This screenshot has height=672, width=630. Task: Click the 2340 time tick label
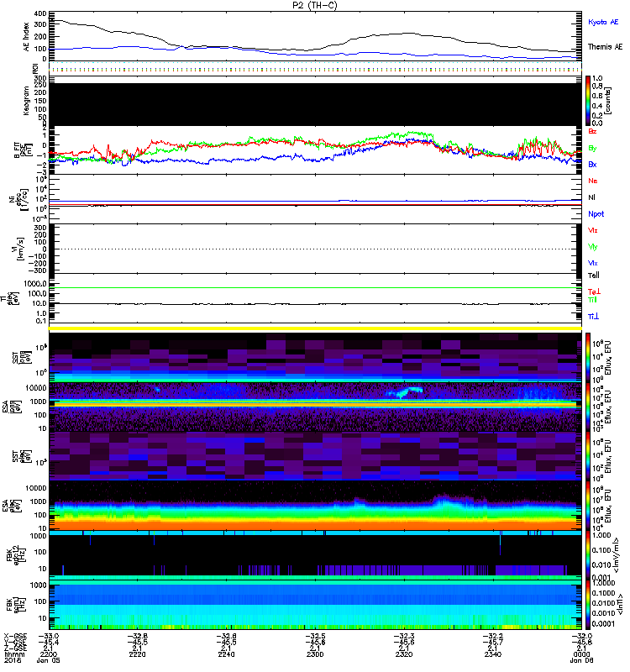[493, 654]
